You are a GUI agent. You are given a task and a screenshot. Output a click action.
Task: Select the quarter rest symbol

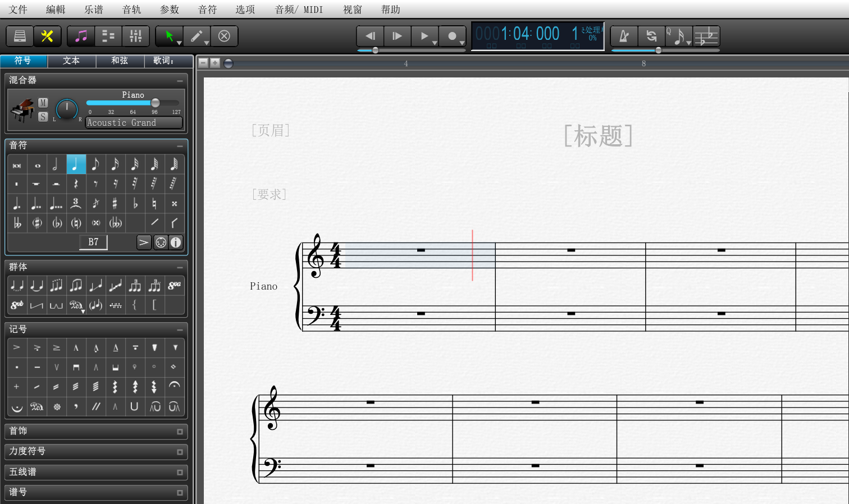point(76,184)
